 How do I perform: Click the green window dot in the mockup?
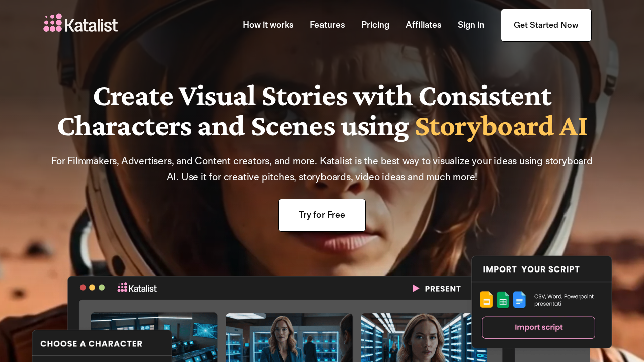(x=102, y=287)
